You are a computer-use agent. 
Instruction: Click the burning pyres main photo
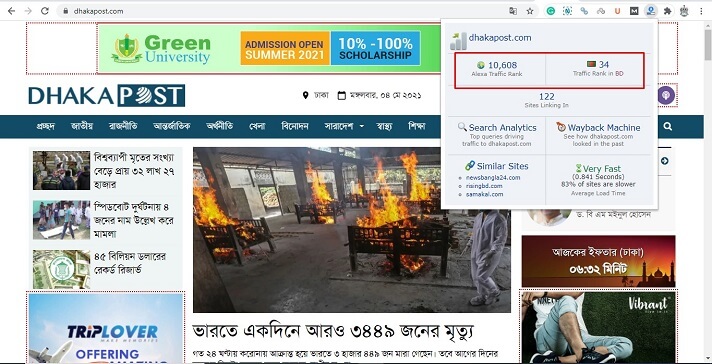coord(352,230)
